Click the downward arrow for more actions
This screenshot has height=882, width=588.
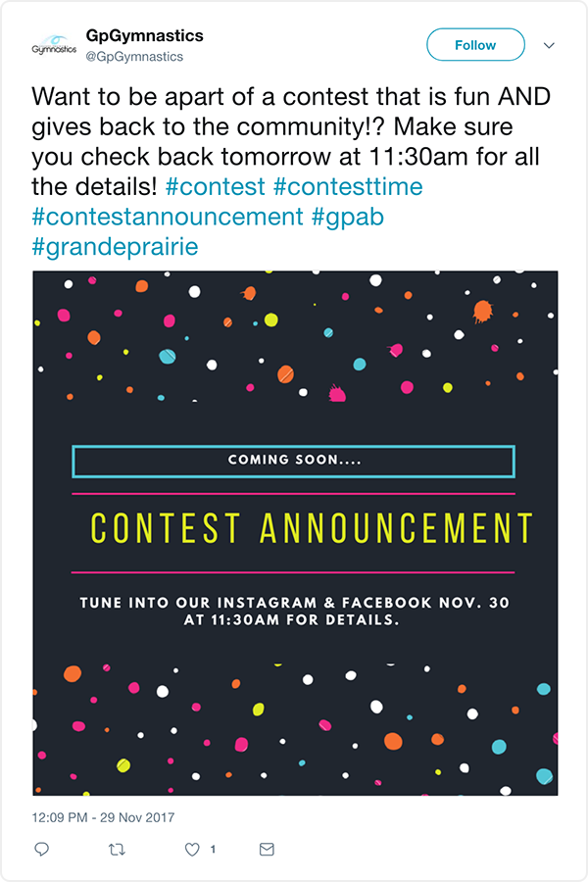pyautogui.click(x=548, y=44)
